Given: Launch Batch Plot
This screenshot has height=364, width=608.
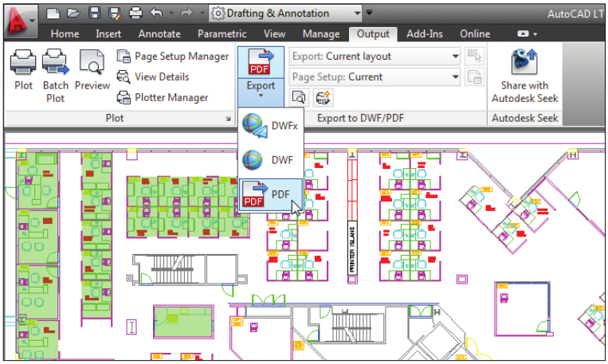Looking at the screenshot, I should pyautogui.click(x=56, y=76).
